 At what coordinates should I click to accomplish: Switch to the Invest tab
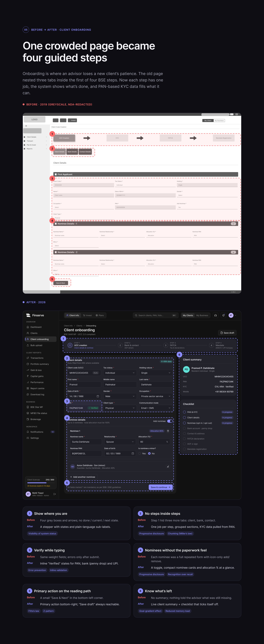pyautogui.click(x=87, y=315)
